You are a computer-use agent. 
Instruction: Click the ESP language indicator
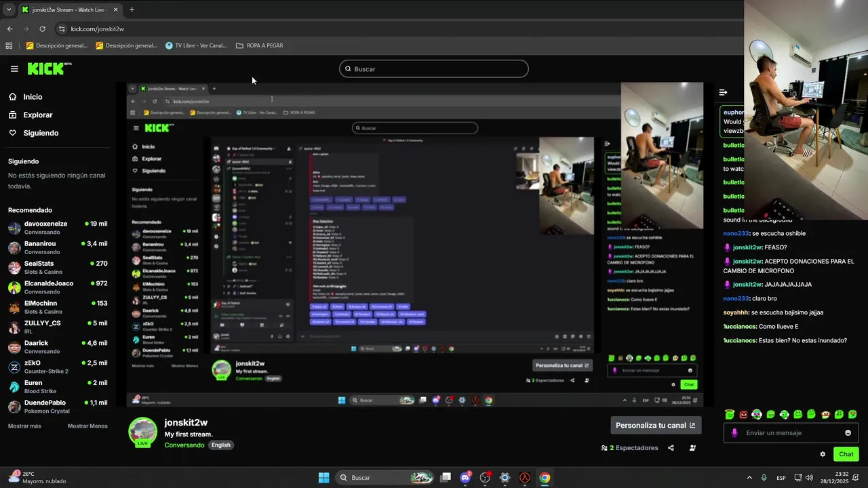coord(781,478)
